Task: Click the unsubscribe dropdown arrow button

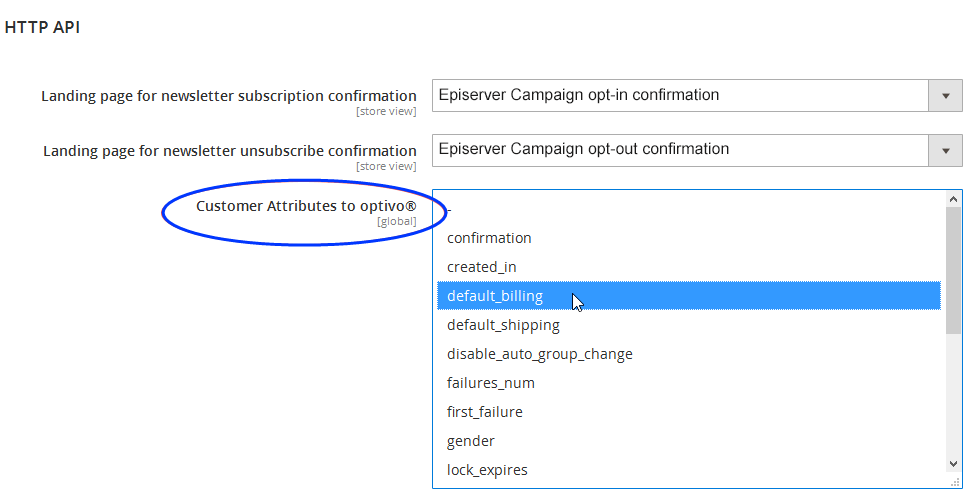Action: coord(944,150)
